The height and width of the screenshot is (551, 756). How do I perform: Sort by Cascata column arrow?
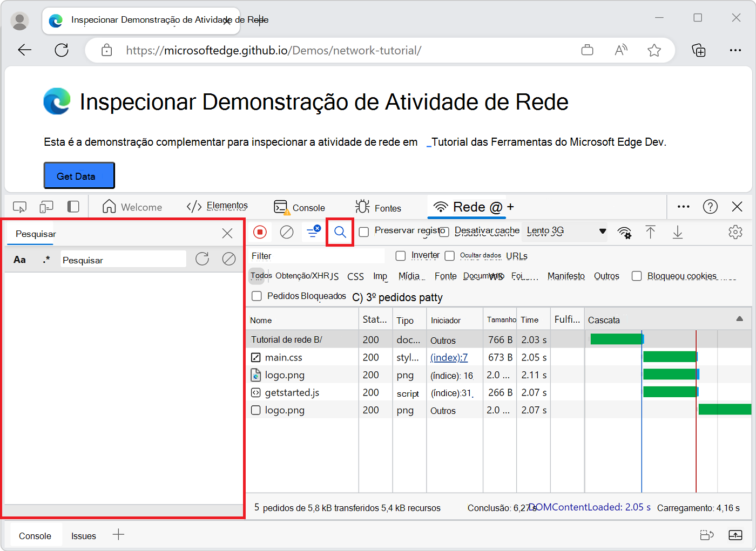click(739, 319)
